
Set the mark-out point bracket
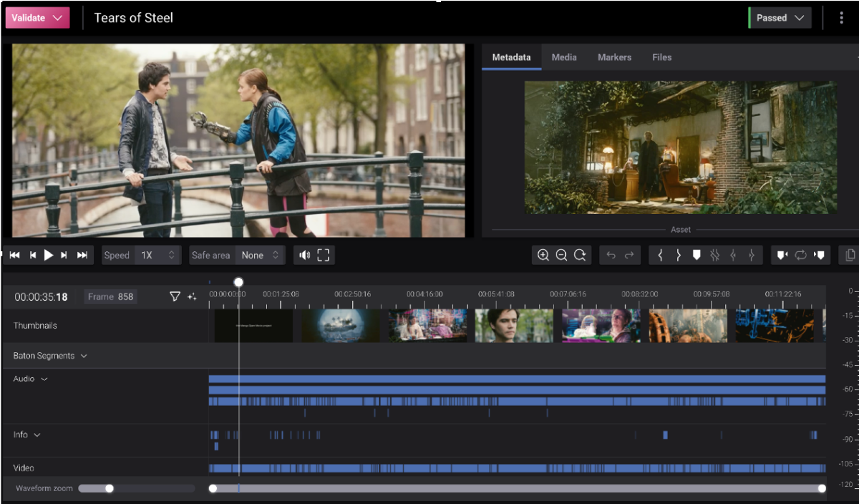pos(679,256)
